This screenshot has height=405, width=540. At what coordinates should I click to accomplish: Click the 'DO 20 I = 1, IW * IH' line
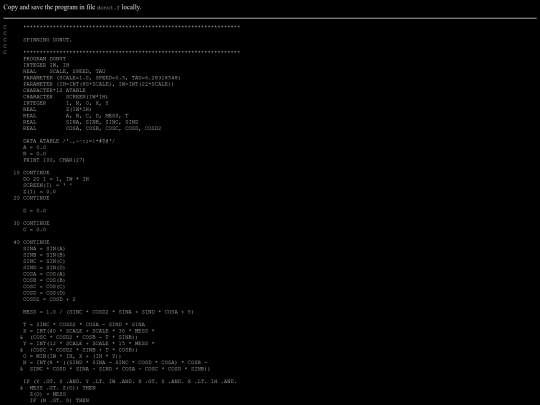point(56,179)
